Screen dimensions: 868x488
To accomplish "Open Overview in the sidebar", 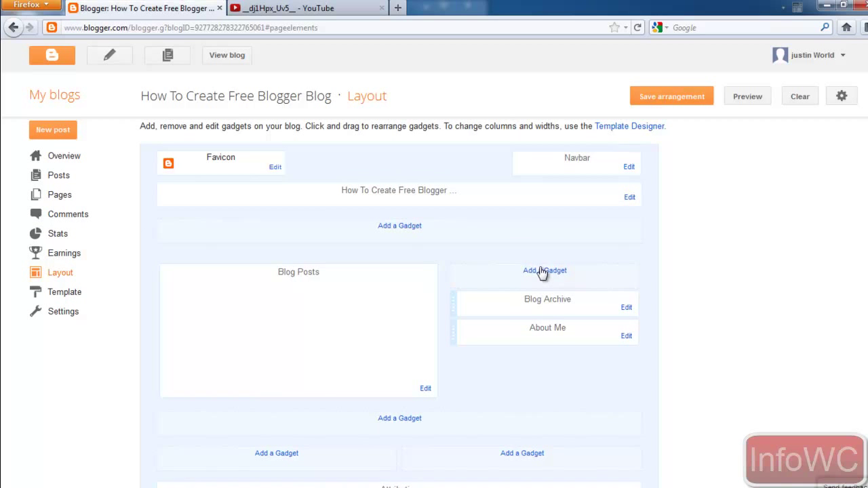I will pos(64,156).
